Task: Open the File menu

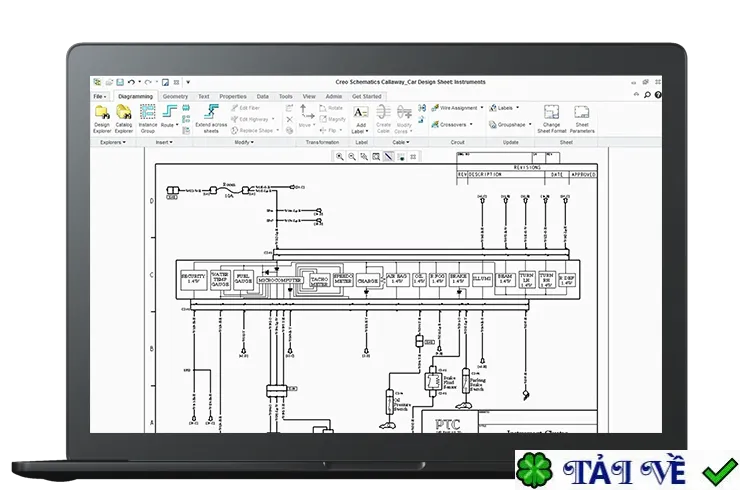Action: pos(99,96)
